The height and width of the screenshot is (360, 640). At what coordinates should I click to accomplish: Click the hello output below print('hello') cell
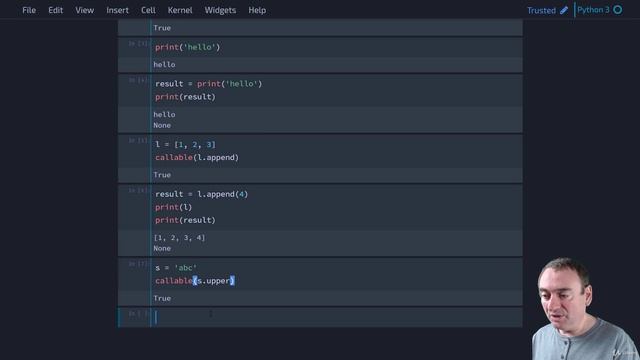tap(164, 64)
